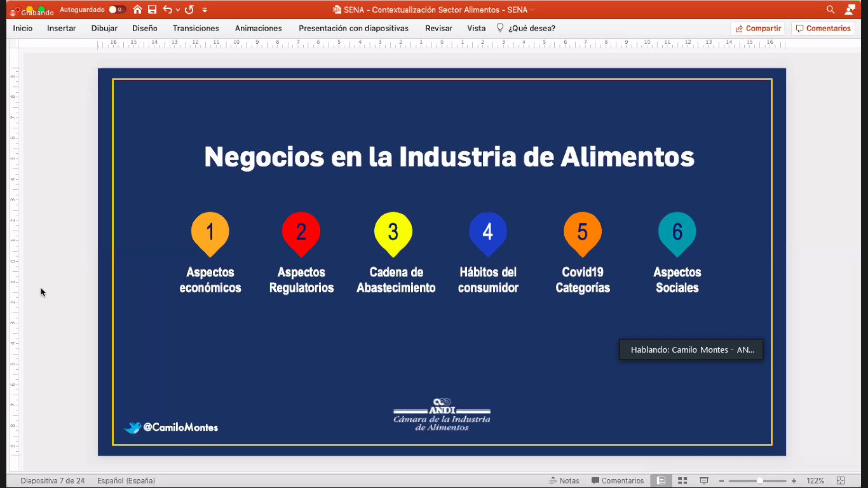The image size is (868, 488).
Task: Open Comentarios from the top right button
Action: 823,28
